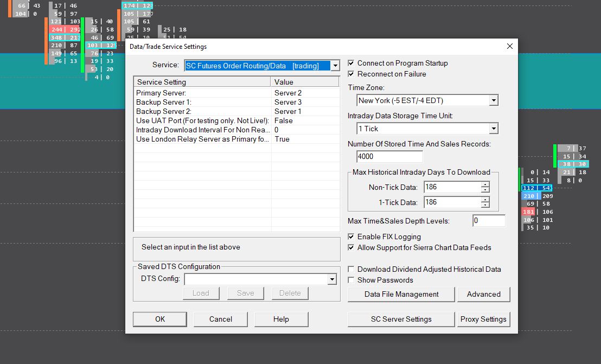Image resolution: width=601 pixels, height=364 pixels.
Task: Click the Cancel button
Action: pos(221,319)
